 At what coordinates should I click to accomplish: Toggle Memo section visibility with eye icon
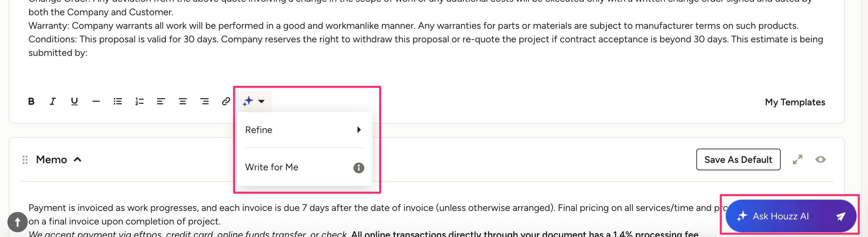820,159
